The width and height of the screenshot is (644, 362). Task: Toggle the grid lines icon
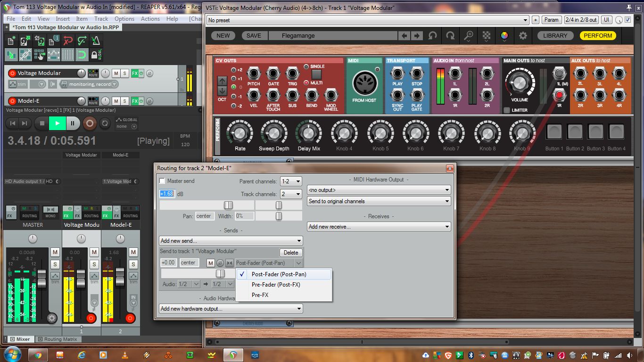tap(68, 55)
